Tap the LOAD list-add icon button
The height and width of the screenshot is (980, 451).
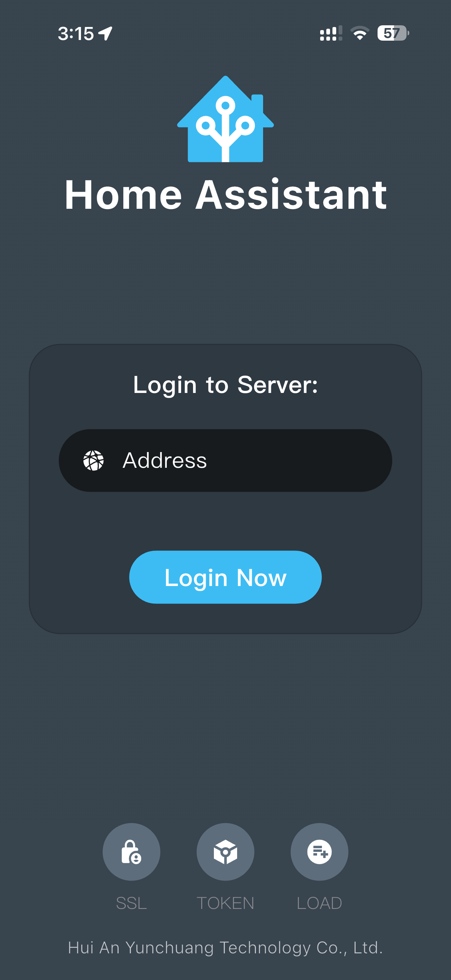319,852
